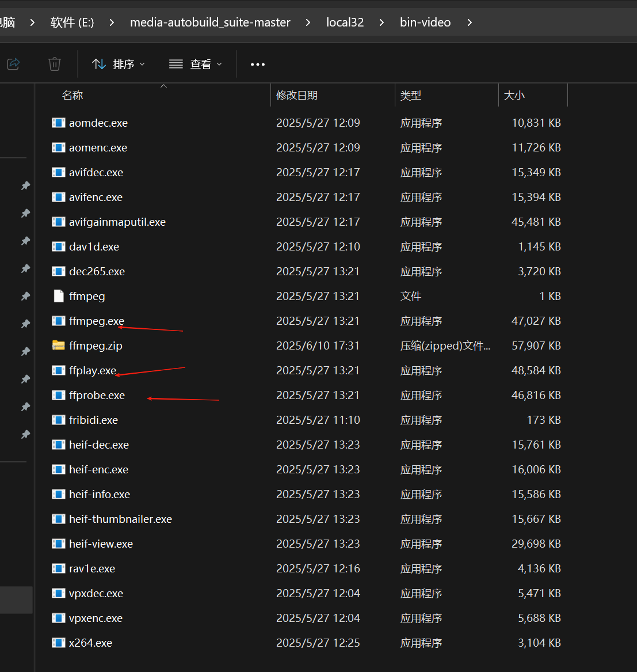637x672 pixels.
Task: Click the heif-info.exe file icon
Action: tap(58, 495)
